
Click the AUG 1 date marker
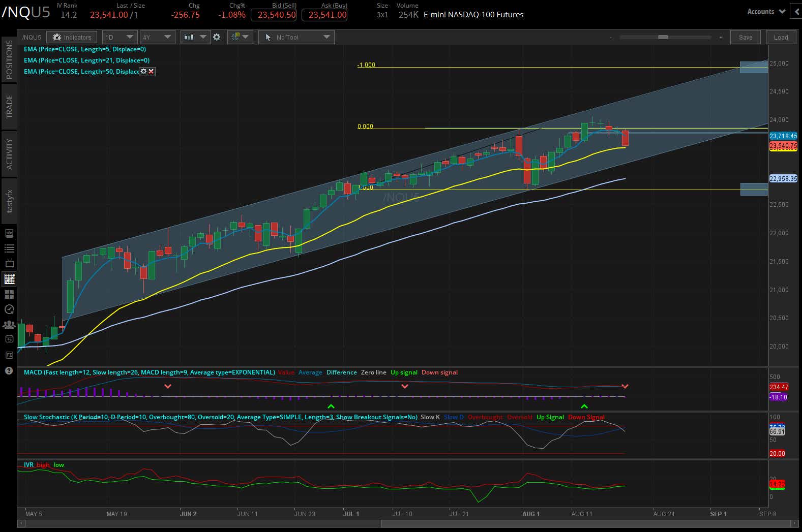click(531, 514)
